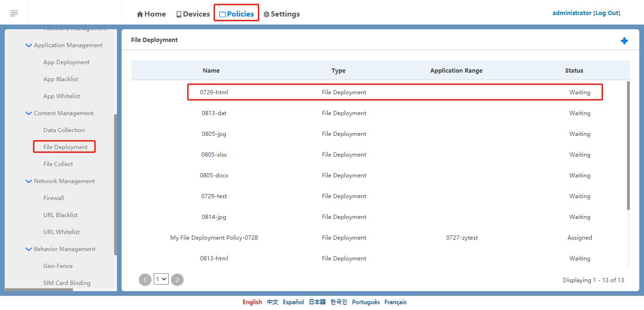Add new file deployment with plus icon
This screenshot has height=310, width=644.
pos(624,41)
